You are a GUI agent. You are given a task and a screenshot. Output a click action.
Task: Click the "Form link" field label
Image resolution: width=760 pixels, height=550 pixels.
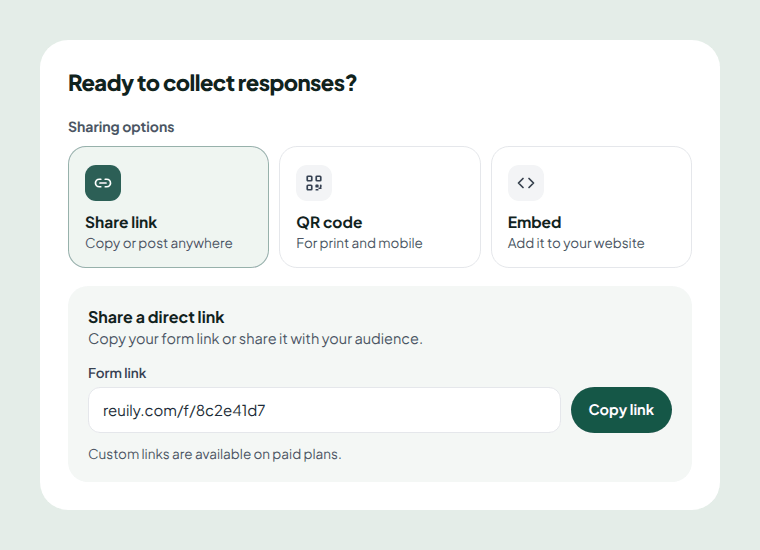click(117, 373)
